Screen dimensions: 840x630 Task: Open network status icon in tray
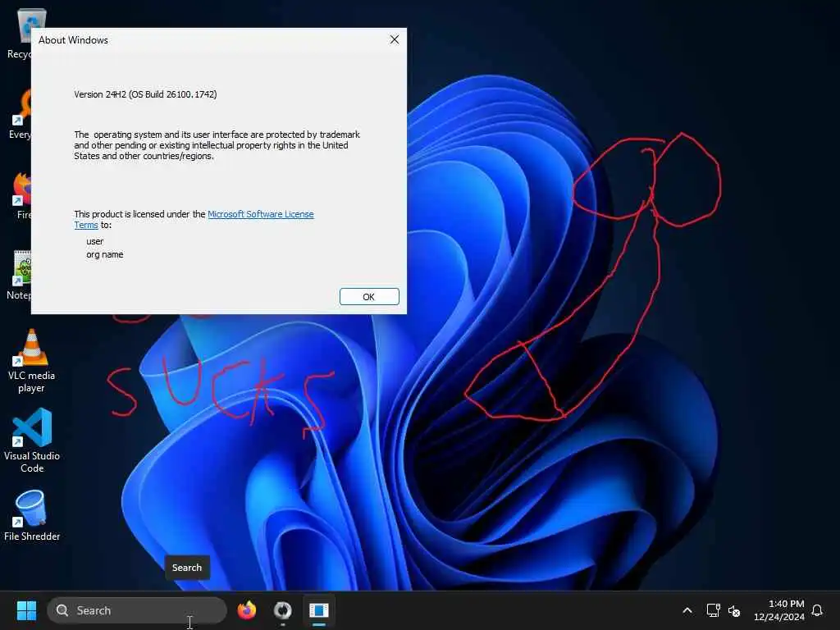point(713,610)
